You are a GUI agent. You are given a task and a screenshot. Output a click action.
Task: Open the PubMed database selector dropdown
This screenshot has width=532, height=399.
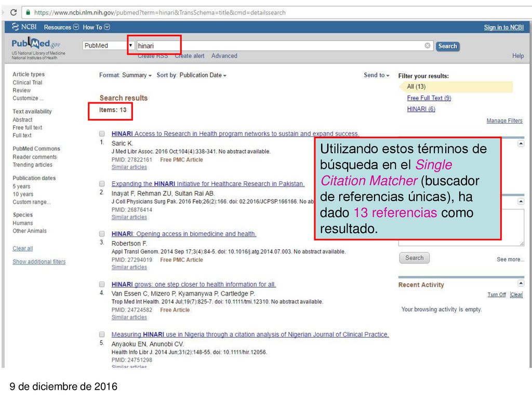[108, 46]
